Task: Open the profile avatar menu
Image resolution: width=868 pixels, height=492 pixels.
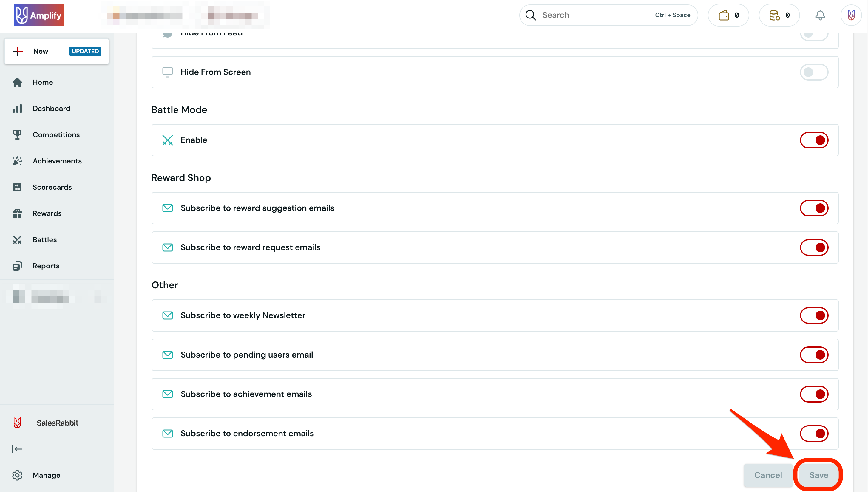Action: (x=851, y=15)
